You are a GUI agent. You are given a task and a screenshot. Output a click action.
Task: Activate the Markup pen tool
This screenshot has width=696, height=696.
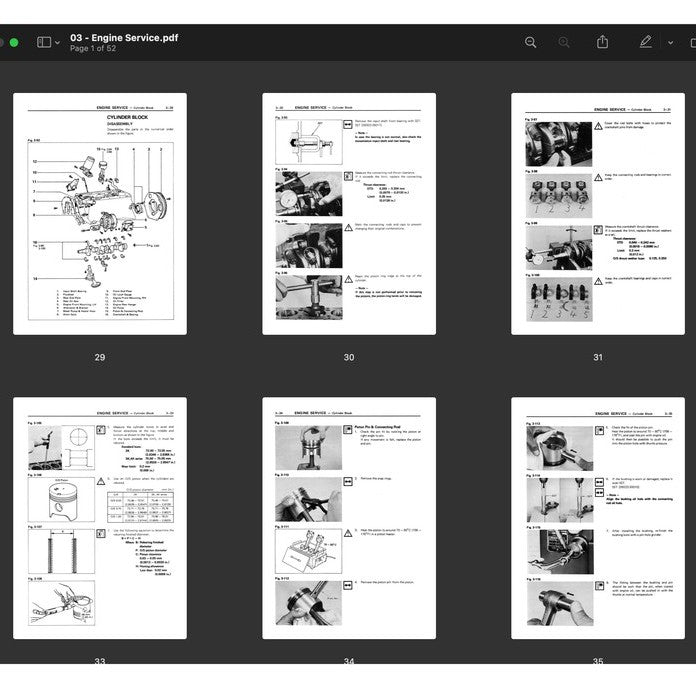pyautogui.click(x=645, y=42)
